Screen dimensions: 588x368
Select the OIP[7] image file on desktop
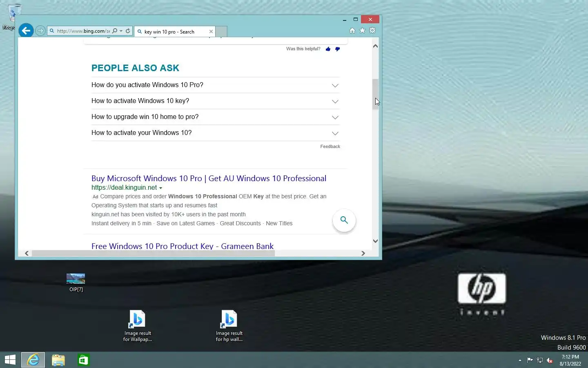pos(76,283)
